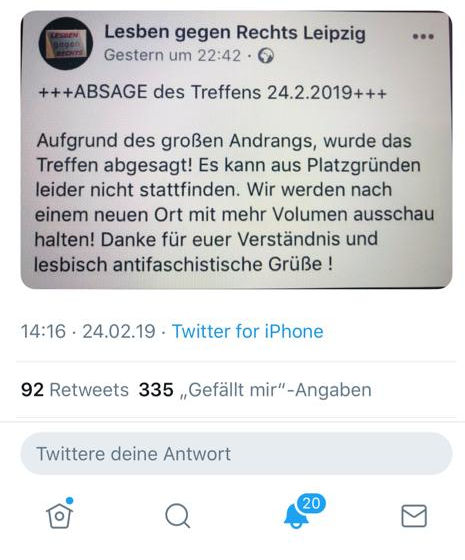The image size is (465, 560).
Task: Tap the Twittere deine Antwort field
Action: (236, 454)
